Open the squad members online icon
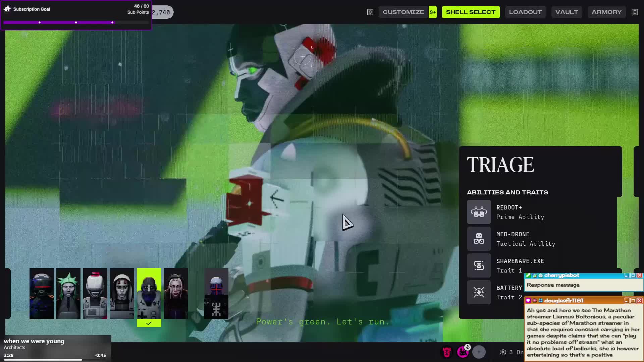The height and width of the screenshot is (362, 644). point(503,352)
